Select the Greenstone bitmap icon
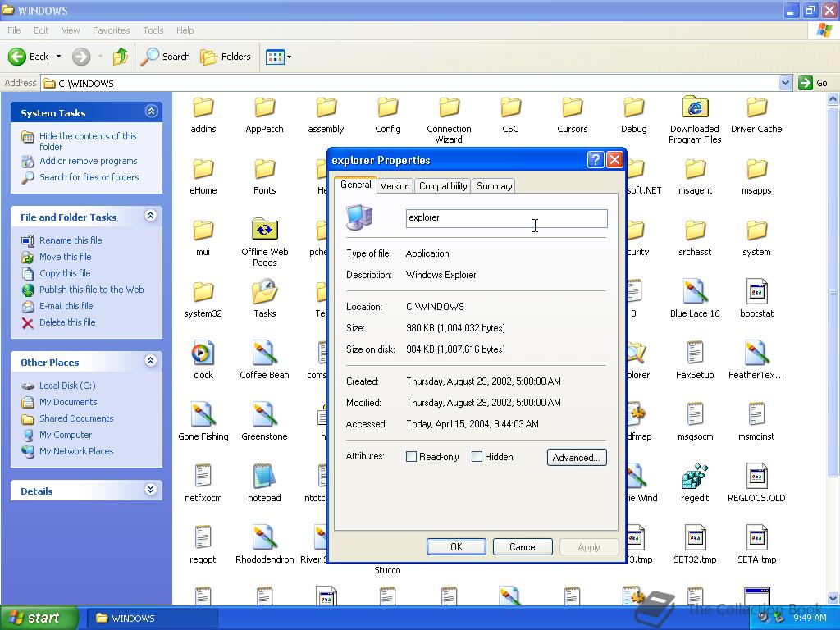Image resolution: width=840 pixels, height=630 pixels. click(x=264, y=414)
